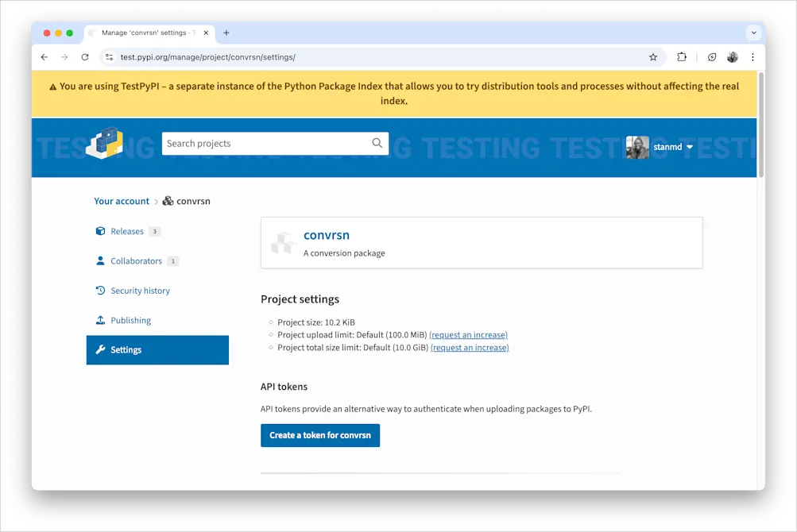Click the Collaborators count badge 1
Image resolution: width=797 pixels, height=532 pixels.
tap(172, 261)
